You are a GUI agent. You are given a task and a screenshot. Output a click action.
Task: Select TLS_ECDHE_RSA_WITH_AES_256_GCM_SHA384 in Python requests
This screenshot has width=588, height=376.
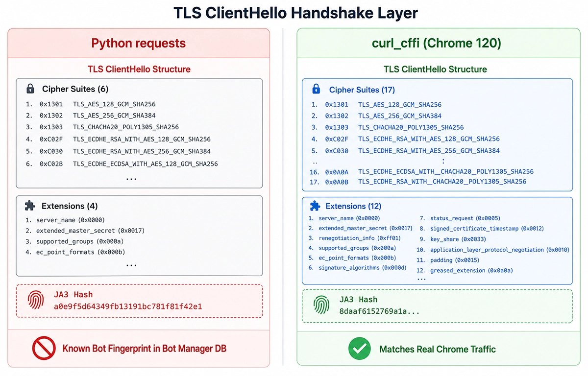142,151
